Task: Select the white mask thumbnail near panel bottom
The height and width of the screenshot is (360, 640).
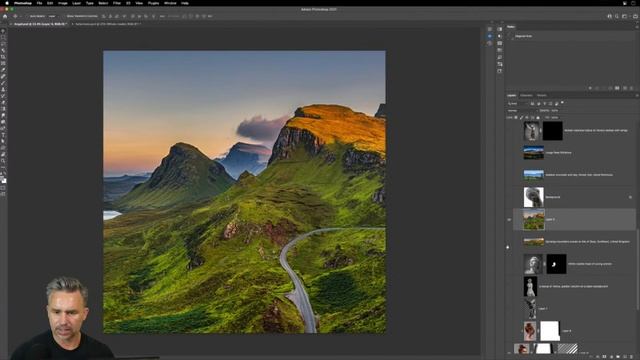Action: coord(550,331)
